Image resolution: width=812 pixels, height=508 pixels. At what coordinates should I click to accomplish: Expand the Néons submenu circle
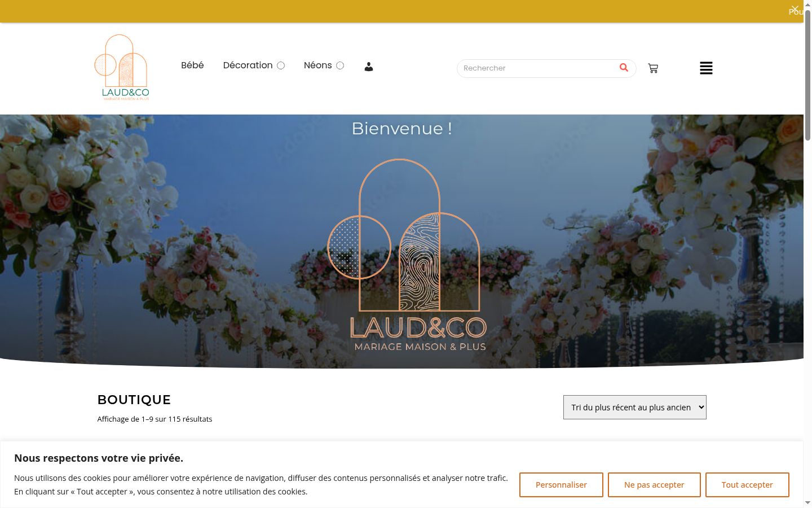pos(340,65)
